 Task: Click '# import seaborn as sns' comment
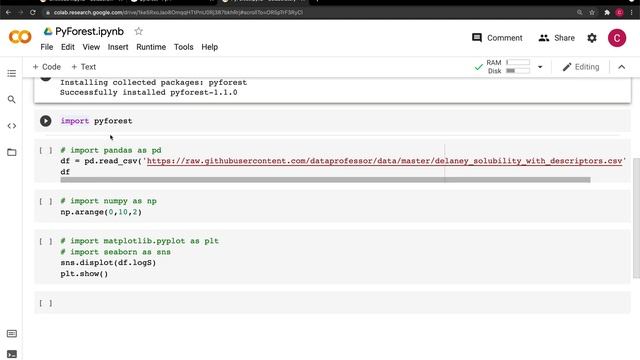coord(116,252)
